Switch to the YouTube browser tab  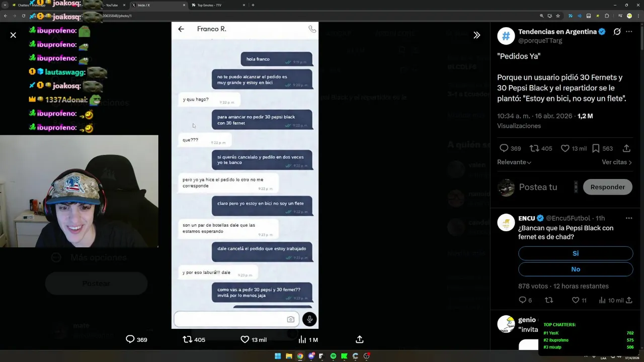pyautogui.click(x=112, y=5)
